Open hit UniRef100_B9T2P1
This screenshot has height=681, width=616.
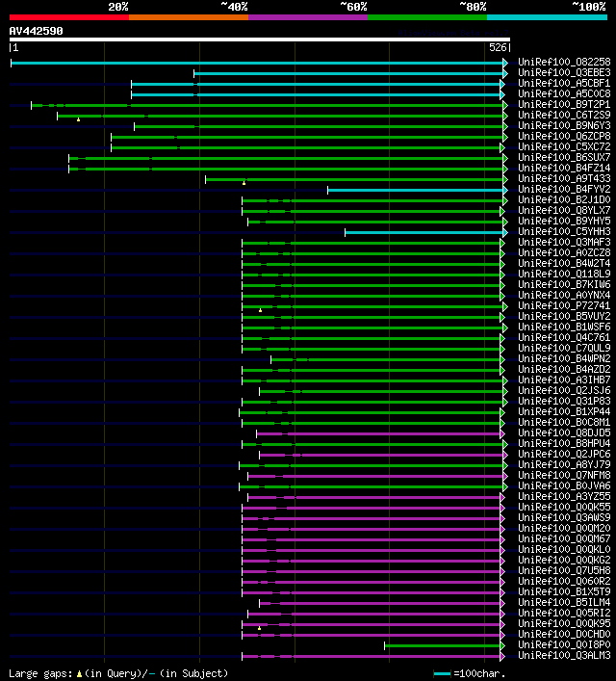click(x=564, y=105)
